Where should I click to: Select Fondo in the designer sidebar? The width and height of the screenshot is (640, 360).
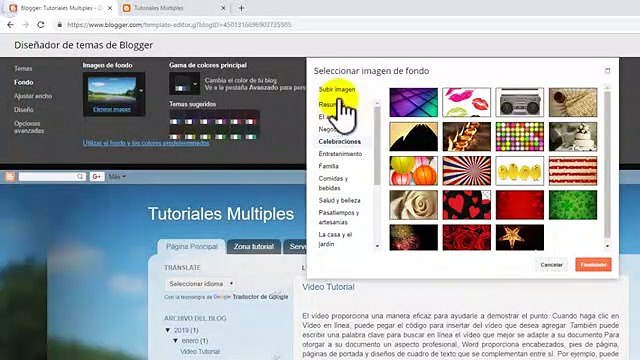point(24,82)
